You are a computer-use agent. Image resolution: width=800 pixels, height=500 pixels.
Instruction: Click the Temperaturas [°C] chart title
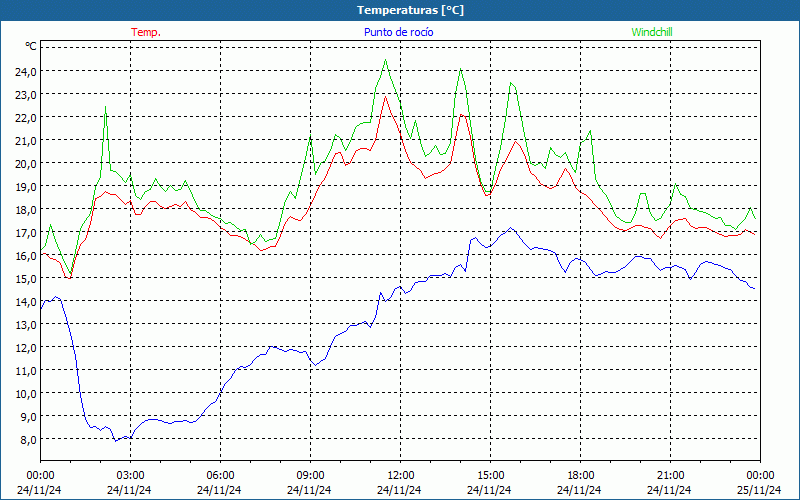[x=410, y=10]
